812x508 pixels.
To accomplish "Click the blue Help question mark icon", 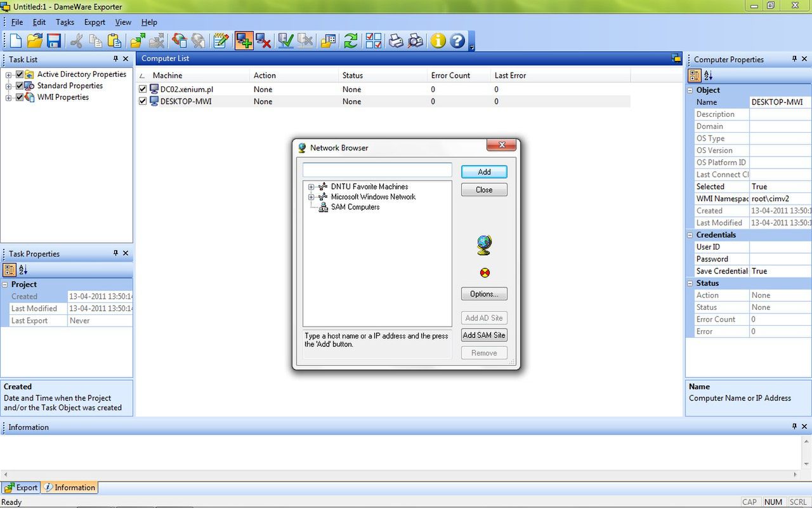I will 457,41.
